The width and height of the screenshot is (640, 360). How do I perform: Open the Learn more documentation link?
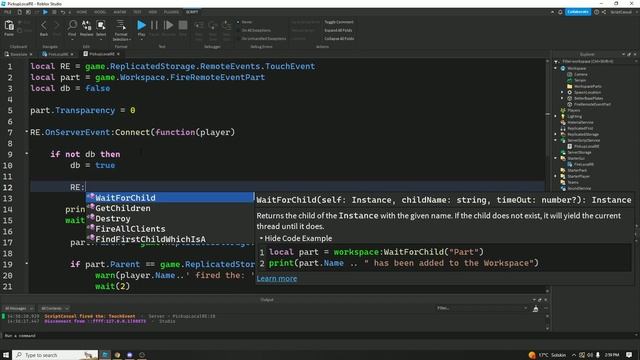click(x=277, y=278)
